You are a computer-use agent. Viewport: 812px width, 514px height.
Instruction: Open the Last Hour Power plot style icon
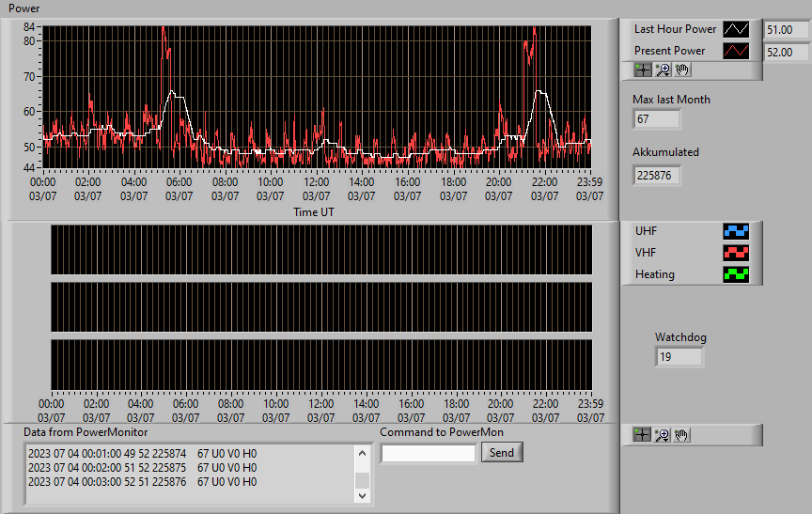pos(736,29)
